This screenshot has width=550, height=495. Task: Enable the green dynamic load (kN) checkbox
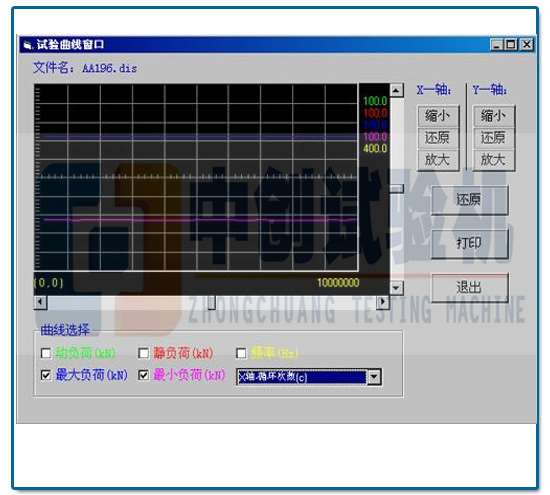point(46,353)
